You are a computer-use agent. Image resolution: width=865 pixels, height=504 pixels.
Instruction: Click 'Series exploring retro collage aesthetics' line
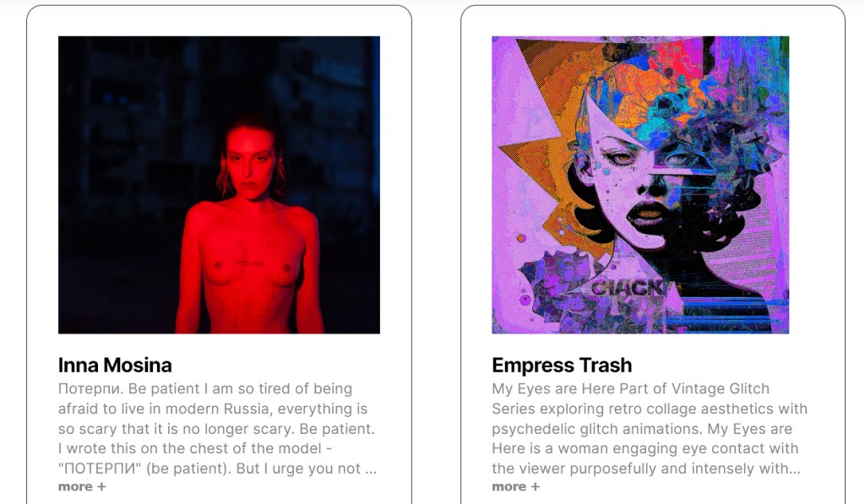650,409
